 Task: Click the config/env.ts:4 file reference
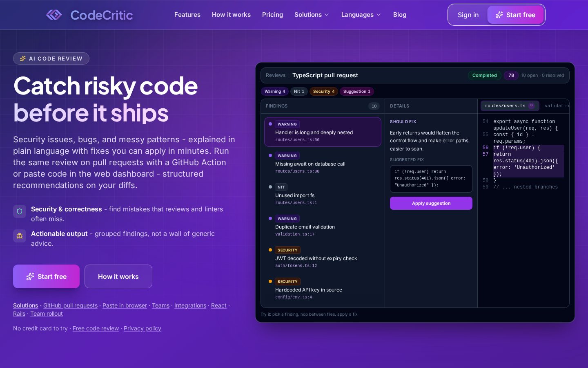click(294, 297)
